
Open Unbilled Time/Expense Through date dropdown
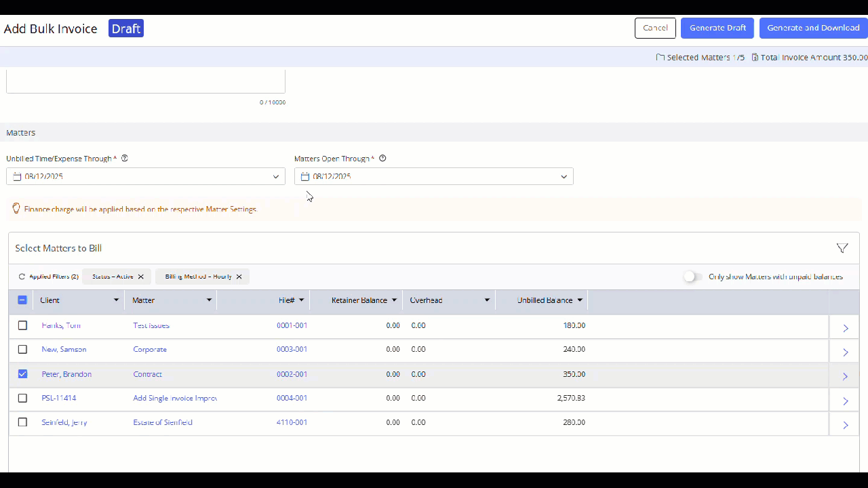point(276,176)
